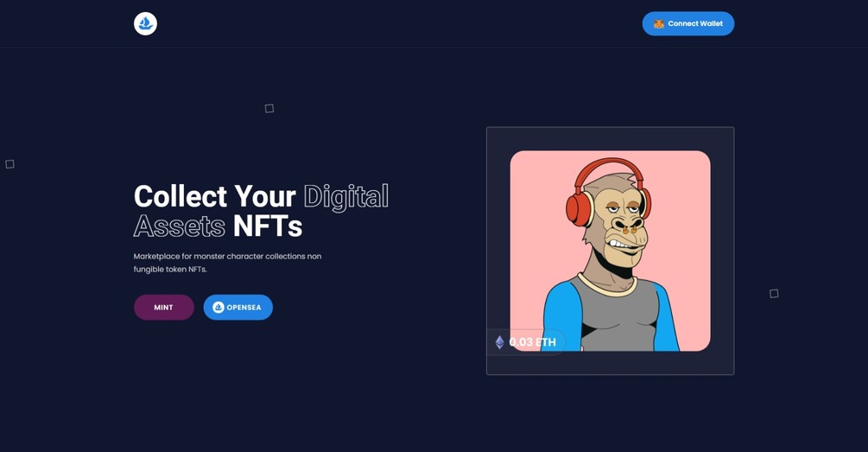The width and height of the screenshot is (868, 452).
Task: Open the blue OPENSEA button
Action: point(238,308)
